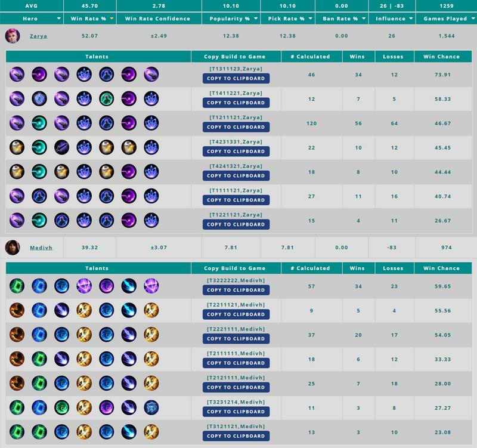Click Win Chance value 73.91
Screen dimensions: 477x448
[x=442, y=75]
